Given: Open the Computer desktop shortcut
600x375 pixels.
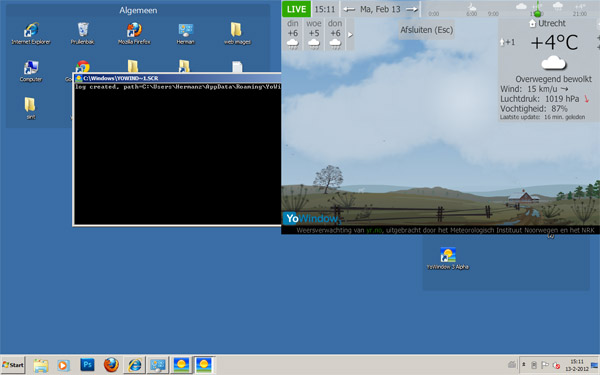Looking at the screenshot, I should pyautogui.click(x=31, y=71).
